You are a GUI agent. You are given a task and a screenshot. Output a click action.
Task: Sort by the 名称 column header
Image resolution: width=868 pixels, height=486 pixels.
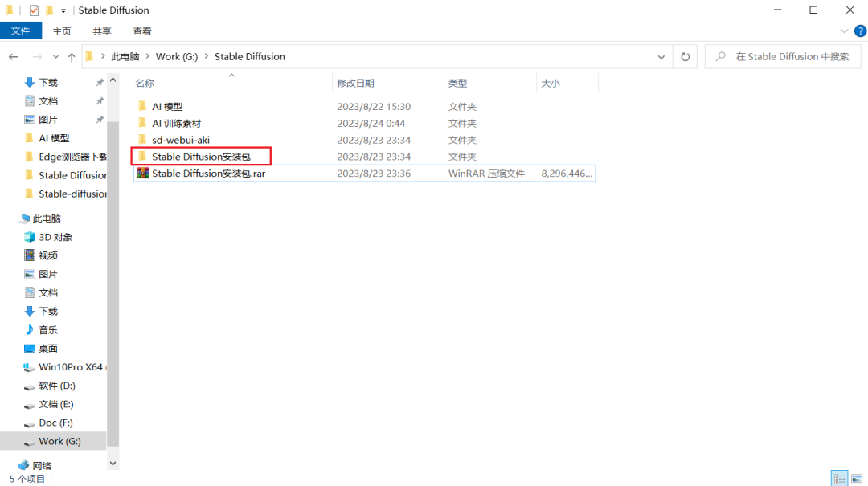point(145,83)
